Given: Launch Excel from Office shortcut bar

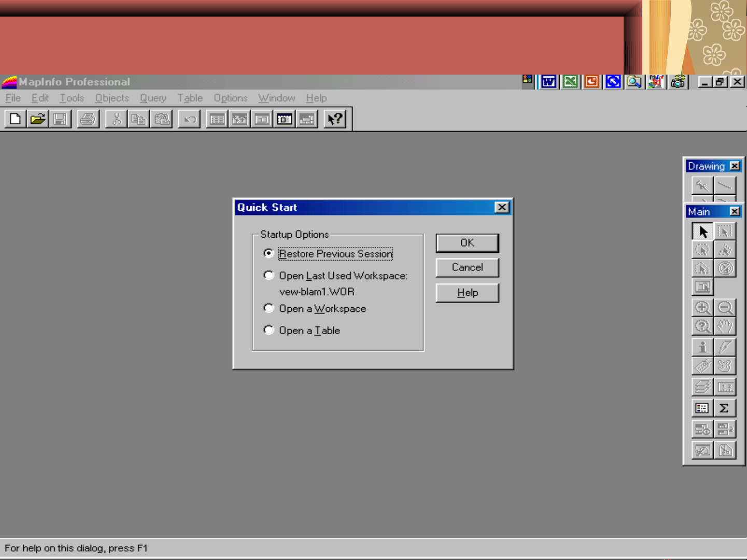Looking at the screenshot, I should (x=570, y=82).
